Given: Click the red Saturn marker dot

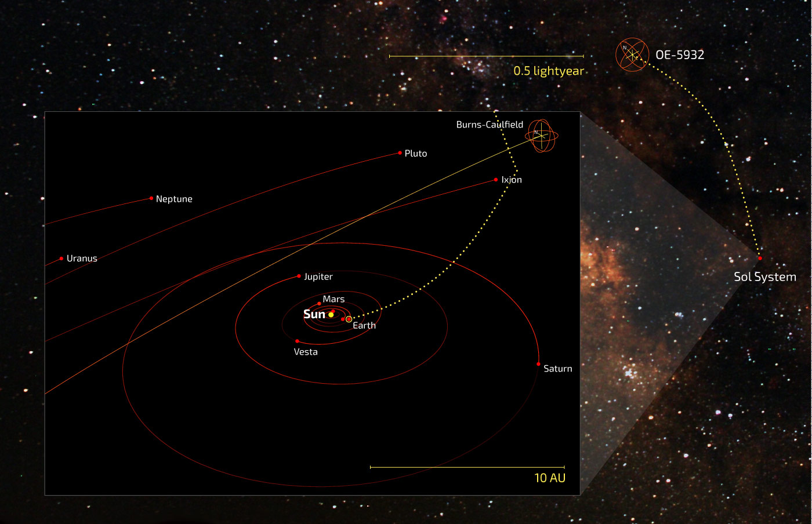Looking at the screenshot, I should click(x=539, y=364).
